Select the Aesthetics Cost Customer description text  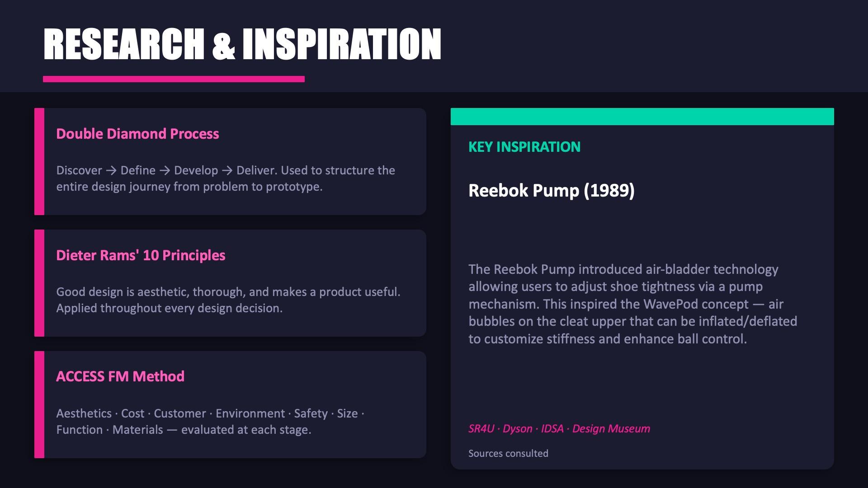tap(210, 422)
